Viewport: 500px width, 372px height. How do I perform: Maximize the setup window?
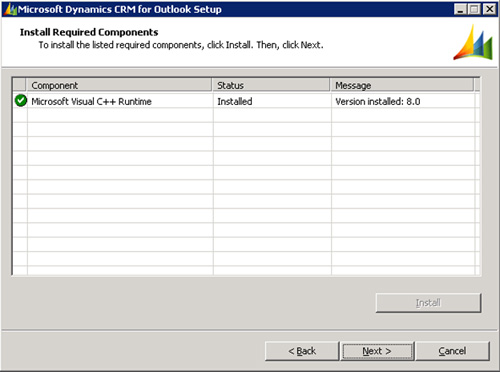(x=474, y=9)
